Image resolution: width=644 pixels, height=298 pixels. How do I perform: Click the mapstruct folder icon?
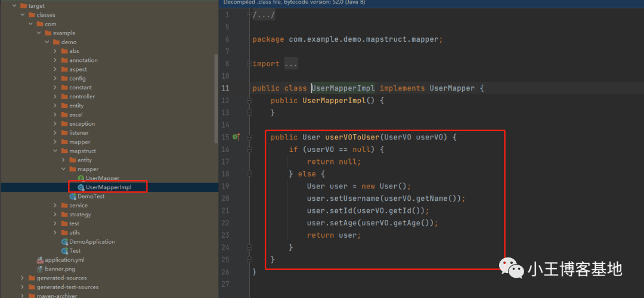(x=64, y=151)
